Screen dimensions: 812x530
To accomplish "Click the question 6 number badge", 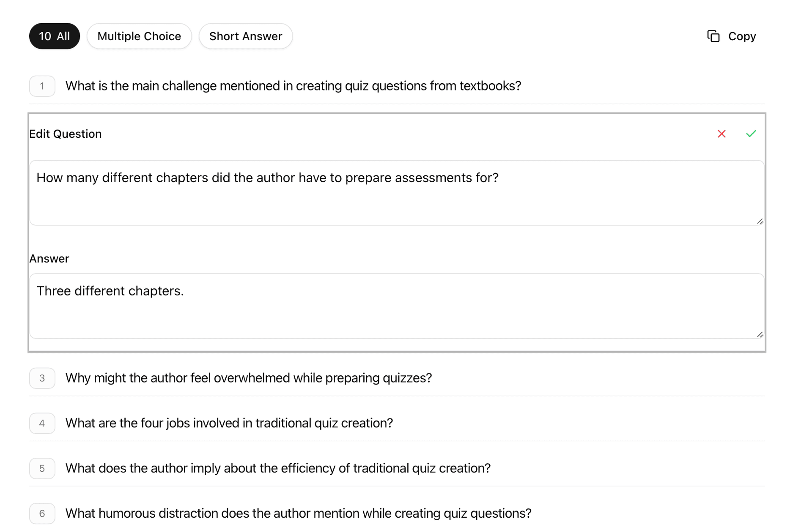I will 42,514.
